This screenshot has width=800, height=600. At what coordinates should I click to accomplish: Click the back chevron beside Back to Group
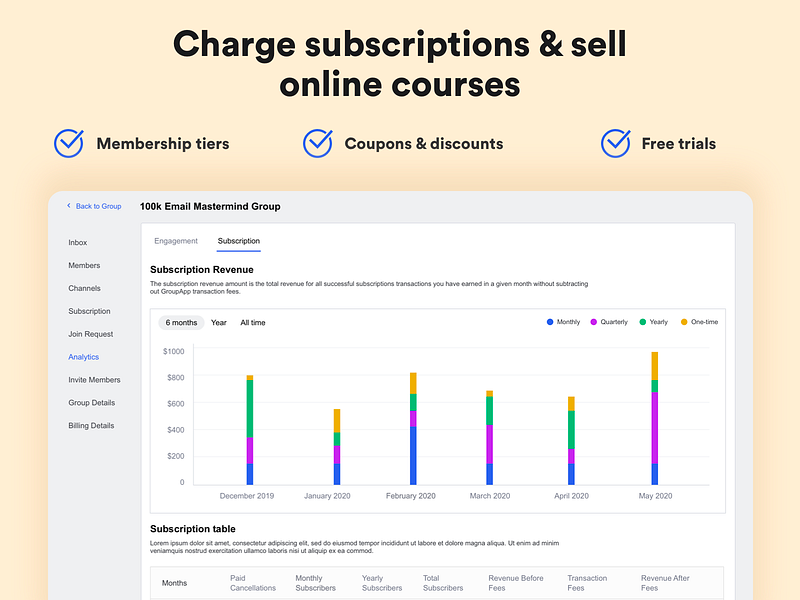pos(69,206)
